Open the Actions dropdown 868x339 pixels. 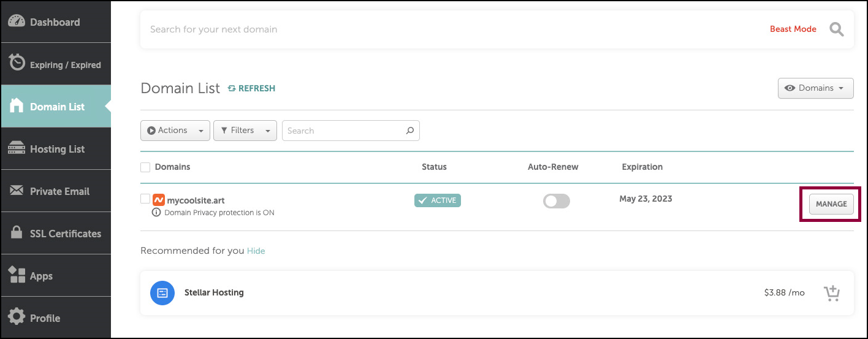pos(175,131)
